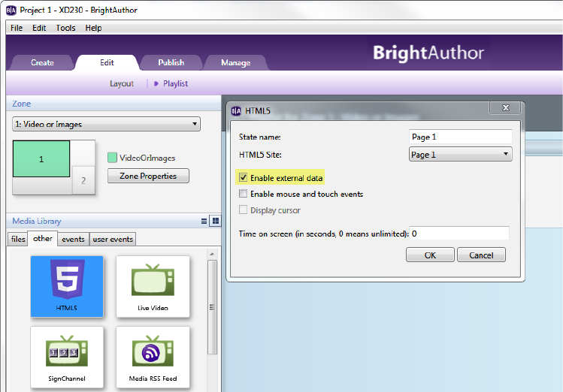Select zone 2 in layout preview
Viewport: 563px width, 392px height.
83,180
